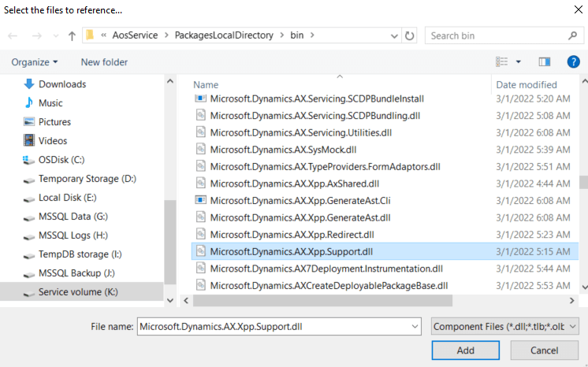Viewport: 588px width, 367px height.
Task: Go up one folder level
Action: pos(72,36)
